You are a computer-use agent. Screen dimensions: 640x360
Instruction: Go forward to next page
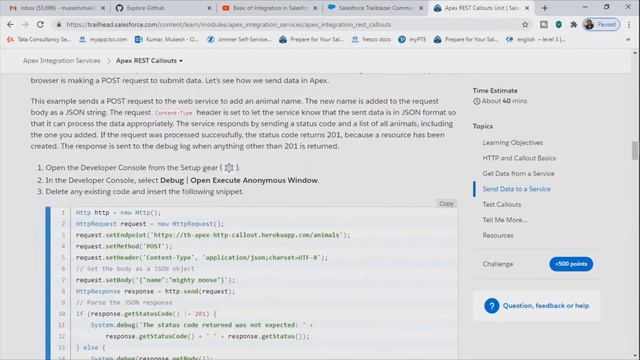point(25,24)
